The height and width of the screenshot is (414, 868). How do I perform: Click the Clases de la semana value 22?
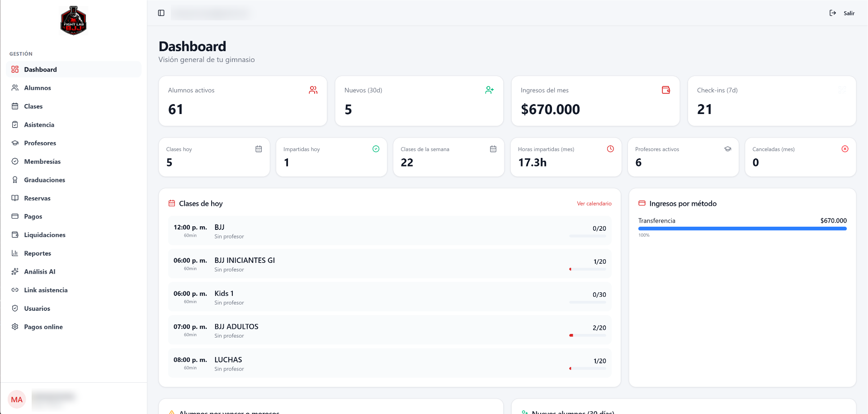click(x=407, y=162)
